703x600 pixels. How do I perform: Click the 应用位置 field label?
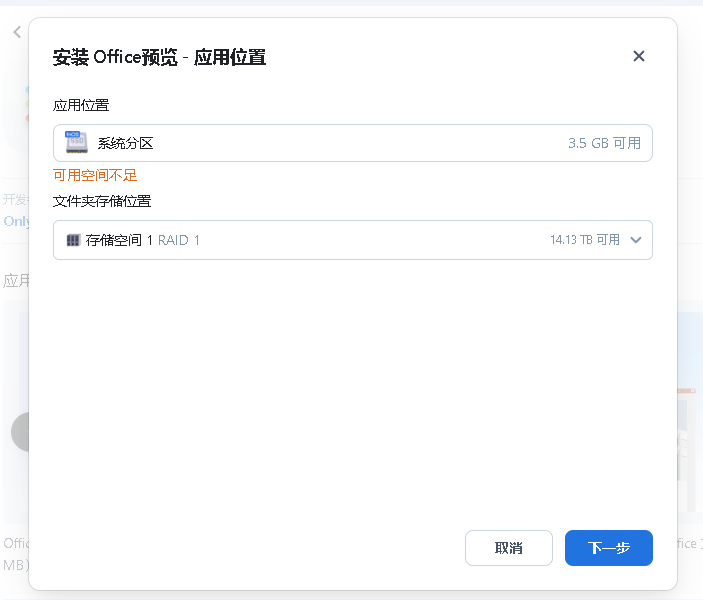click(x=81, y=105)
